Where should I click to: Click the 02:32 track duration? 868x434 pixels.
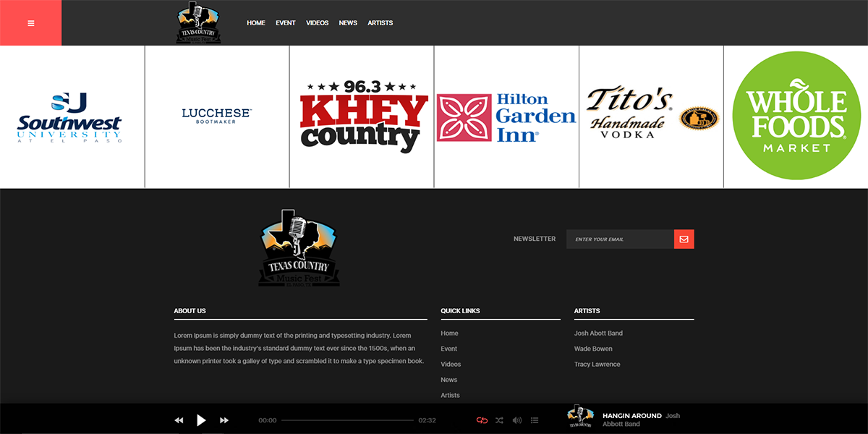(x=427, y=420)
